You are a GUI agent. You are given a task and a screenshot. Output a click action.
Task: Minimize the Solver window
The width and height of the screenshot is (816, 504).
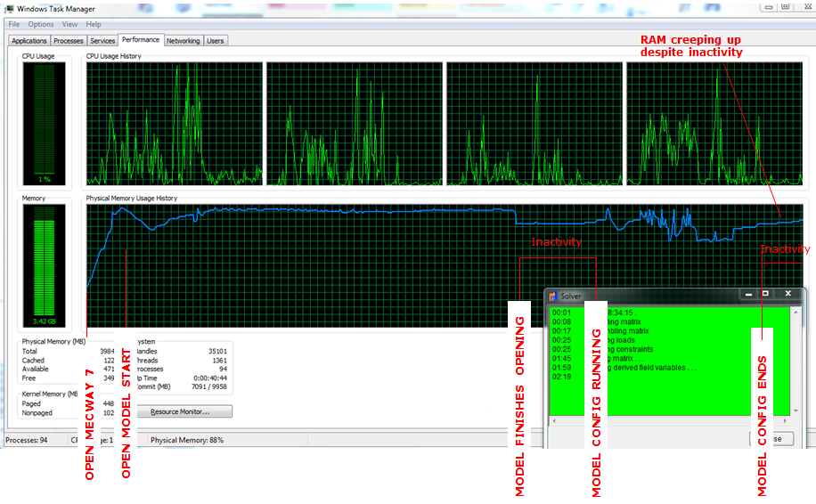[x=748, y=294]
